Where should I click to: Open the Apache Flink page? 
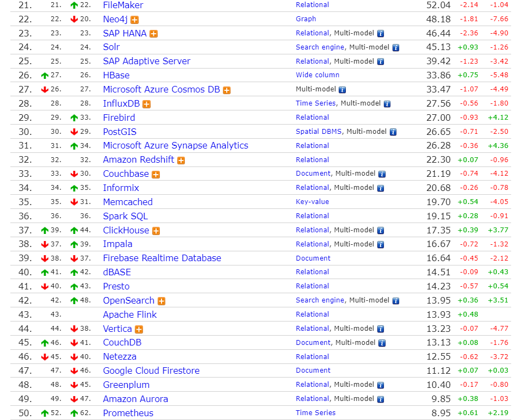130,314
